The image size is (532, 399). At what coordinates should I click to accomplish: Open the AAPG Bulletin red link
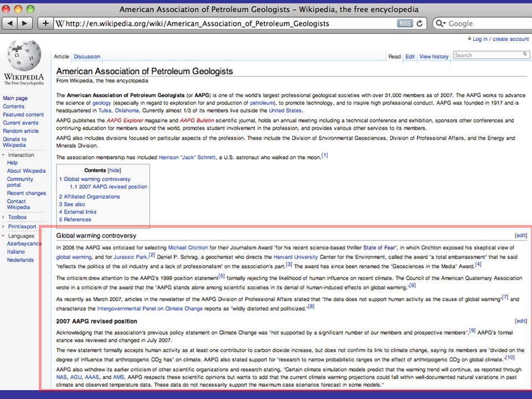point(197,120)
